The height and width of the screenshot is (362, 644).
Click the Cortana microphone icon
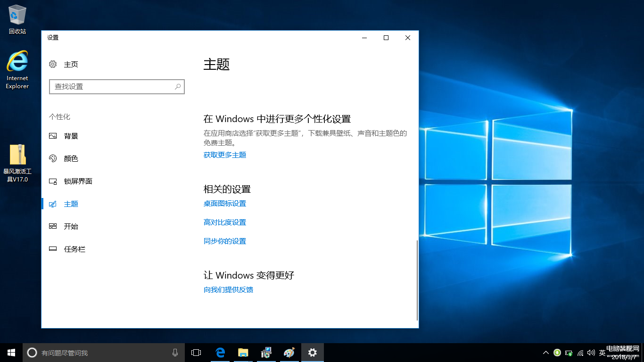(175, 353)
